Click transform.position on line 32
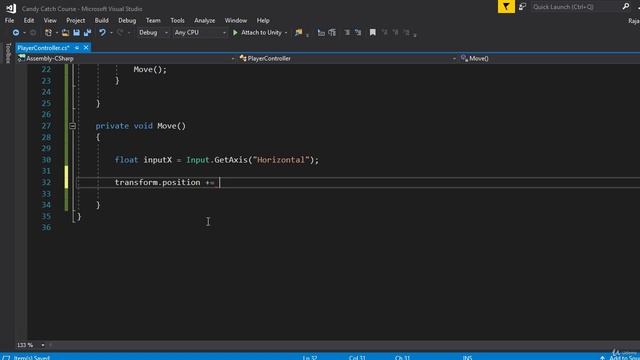 coord(158,182)
